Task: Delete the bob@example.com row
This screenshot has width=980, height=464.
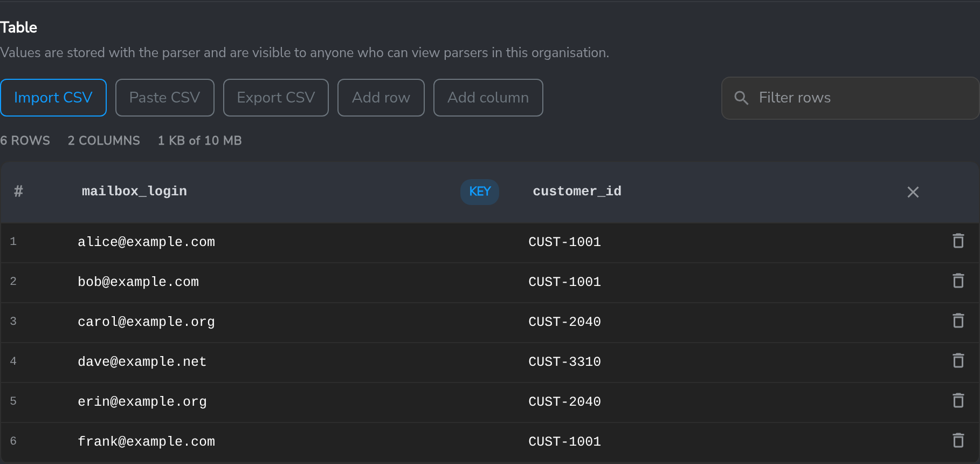Action: tap(958, 281)
